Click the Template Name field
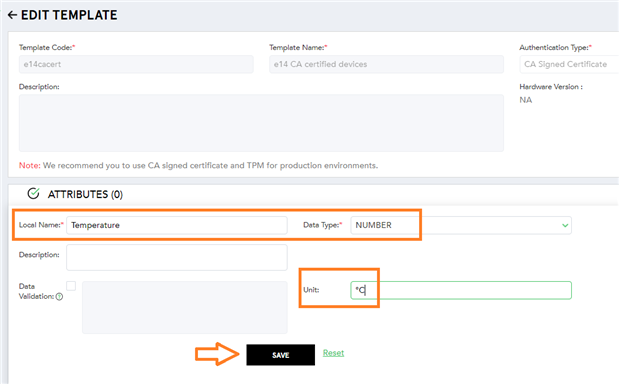The height and width of the screenshot is (384, 619). tap(386, 64)
